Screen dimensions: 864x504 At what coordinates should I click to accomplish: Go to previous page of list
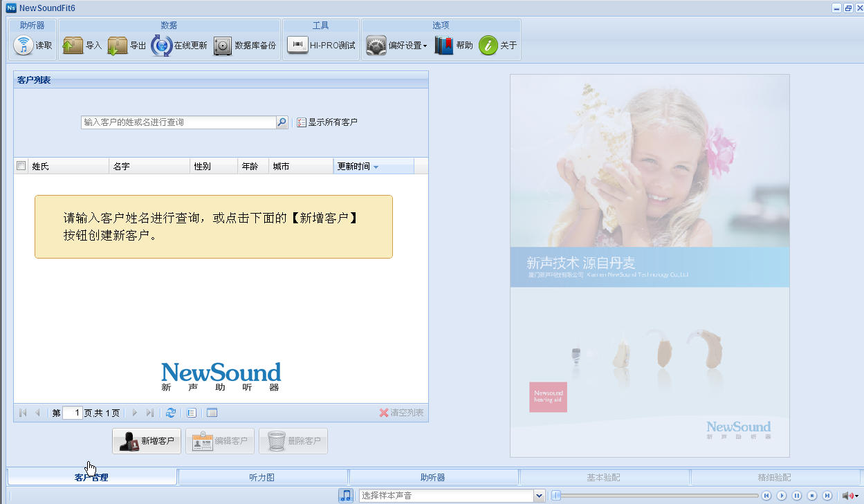coord(37,413)
